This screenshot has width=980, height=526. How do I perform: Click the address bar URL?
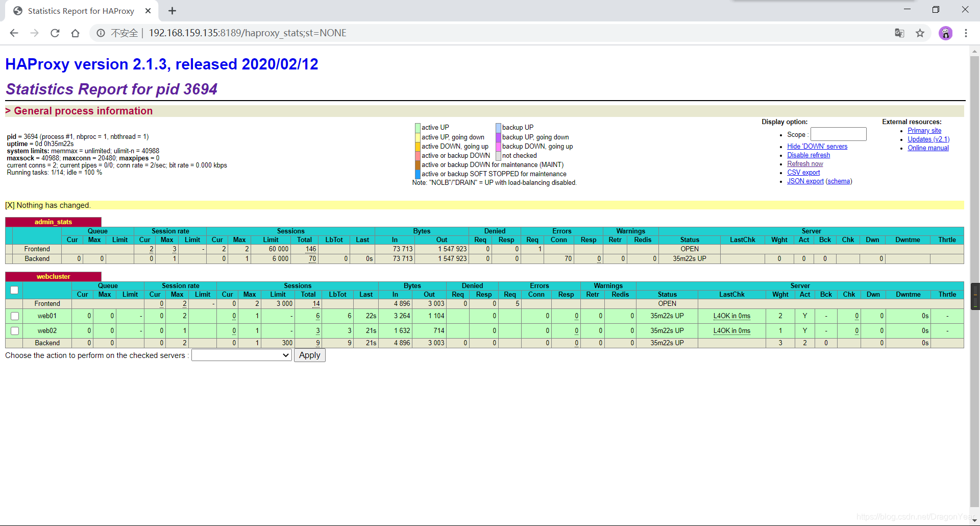(x=248, y=33)
